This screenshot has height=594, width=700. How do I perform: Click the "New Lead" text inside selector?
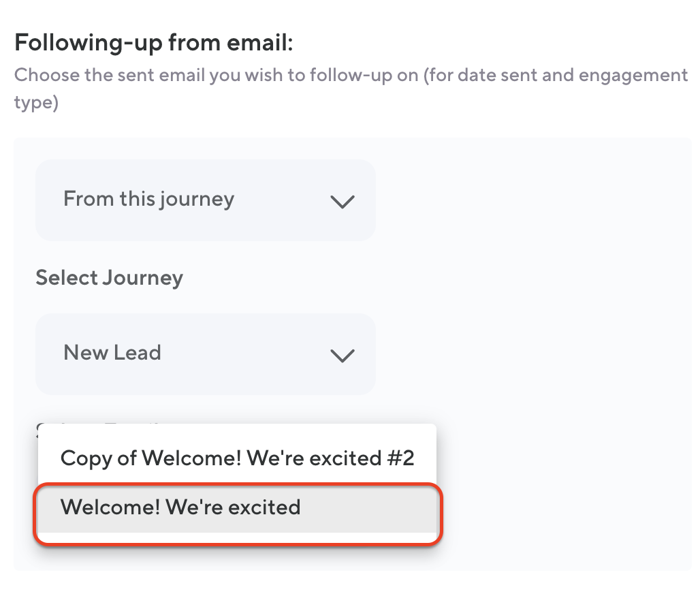click(x=112, y=353)
